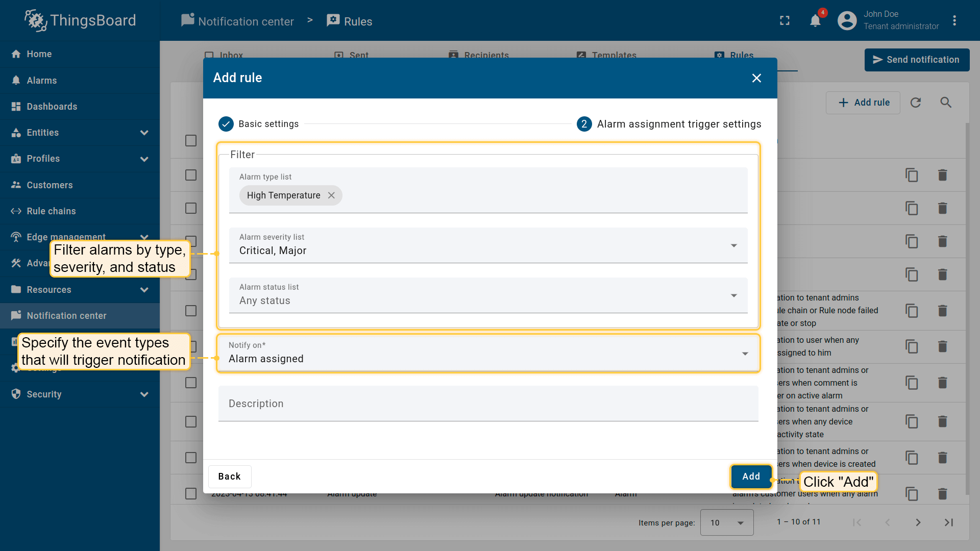Open the three-dot user menu
The width and height of the screenshot is (980, 551).
tap(954, 21)
